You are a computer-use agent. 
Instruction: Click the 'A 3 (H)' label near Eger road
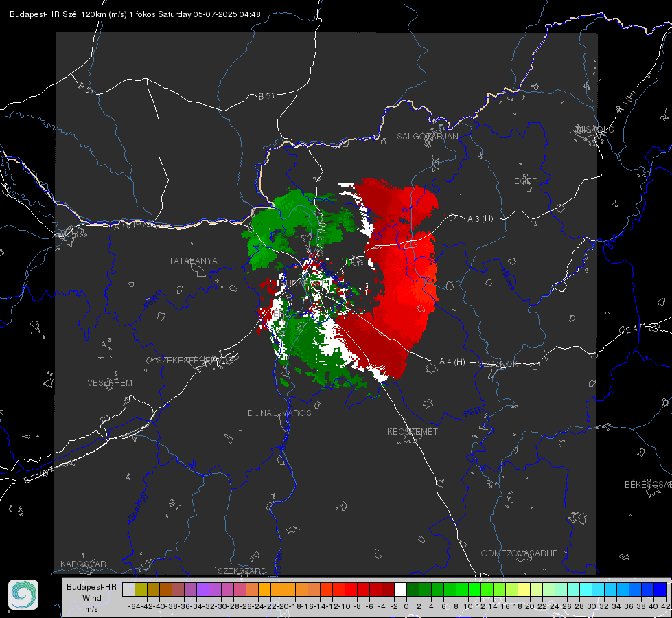pyautogui.click(x=480, y=219)
